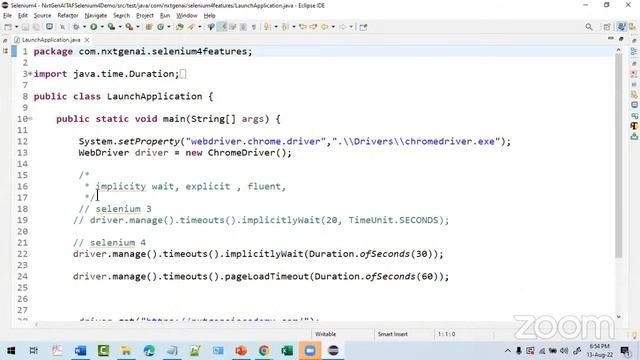Open Excel from the taskbar

coord(287,351)
